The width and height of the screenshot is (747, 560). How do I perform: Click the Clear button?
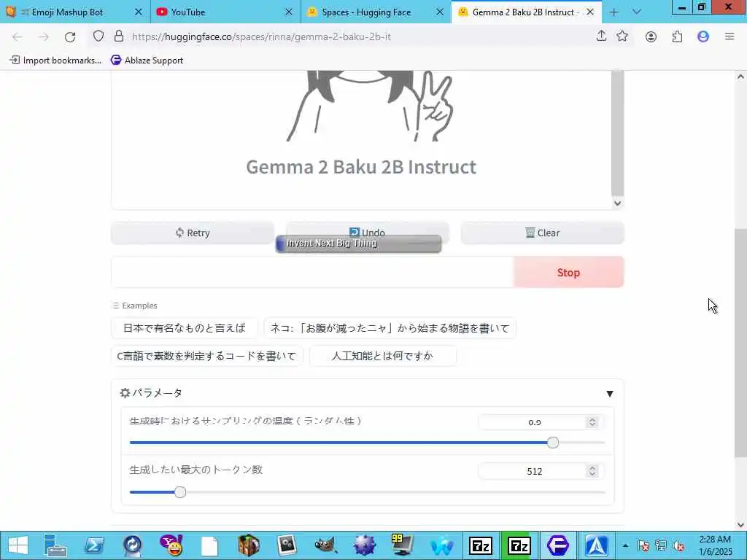542,233
